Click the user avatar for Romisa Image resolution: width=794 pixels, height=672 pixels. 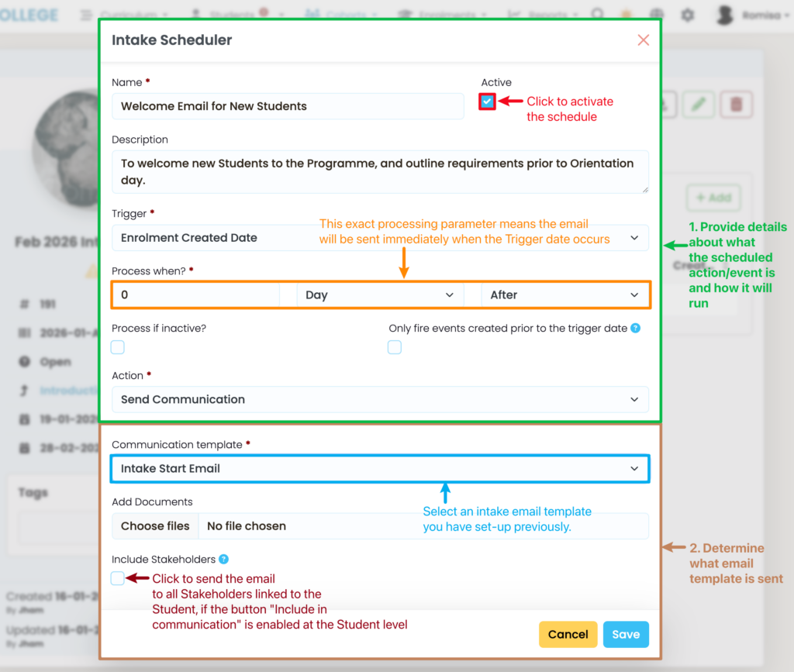click(x=724, y=15)
